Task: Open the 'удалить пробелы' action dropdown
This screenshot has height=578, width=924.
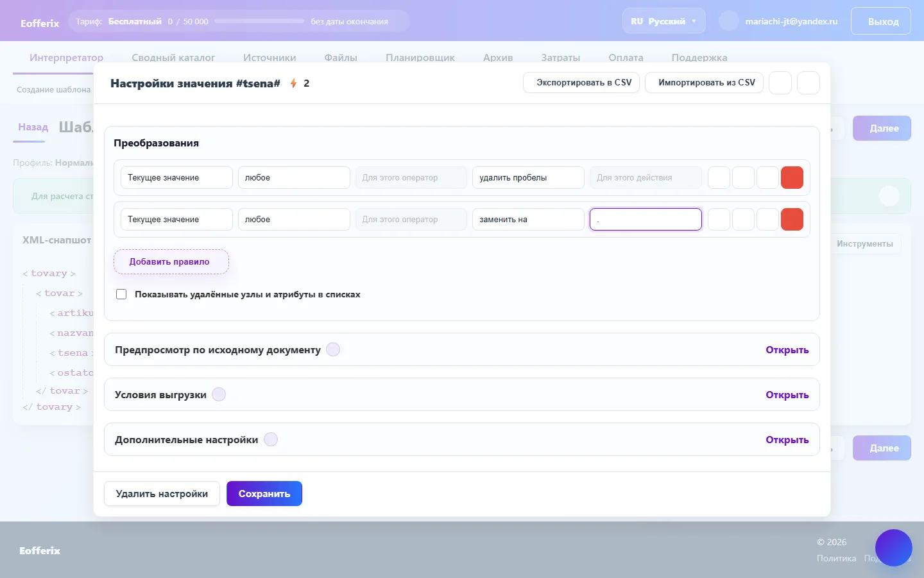Action: point(528,178)
